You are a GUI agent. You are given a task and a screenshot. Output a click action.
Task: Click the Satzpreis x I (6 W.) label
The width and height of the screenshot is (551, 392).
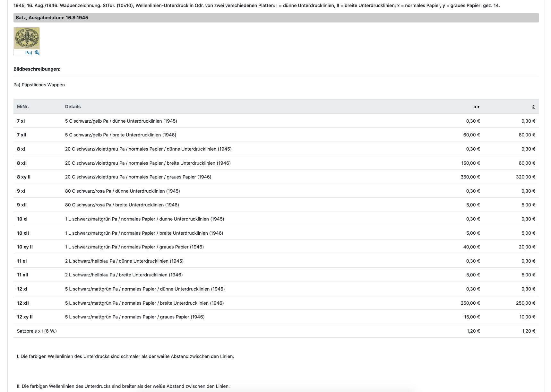(x=37, y=331)
